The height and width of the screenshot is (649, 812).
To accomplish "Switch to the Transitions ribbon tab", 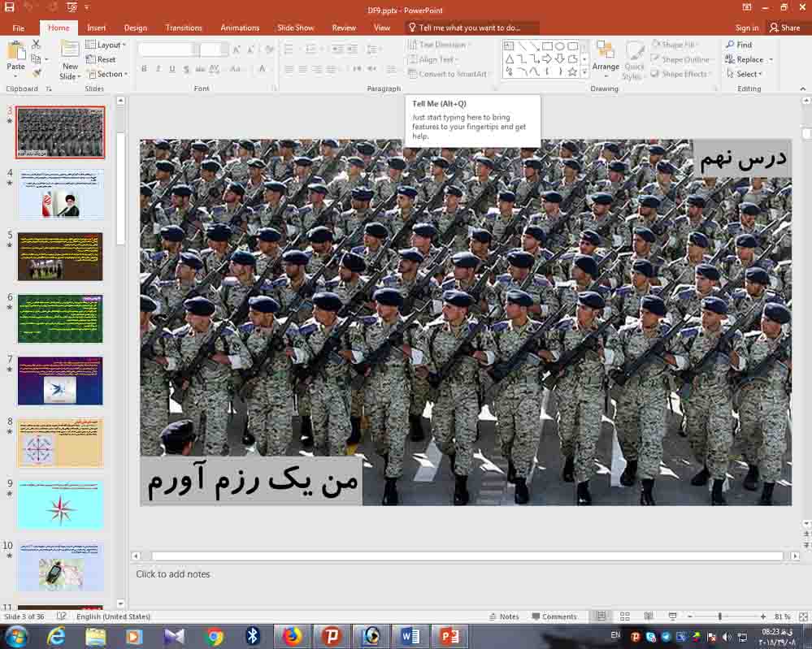I will coord(184,28).
